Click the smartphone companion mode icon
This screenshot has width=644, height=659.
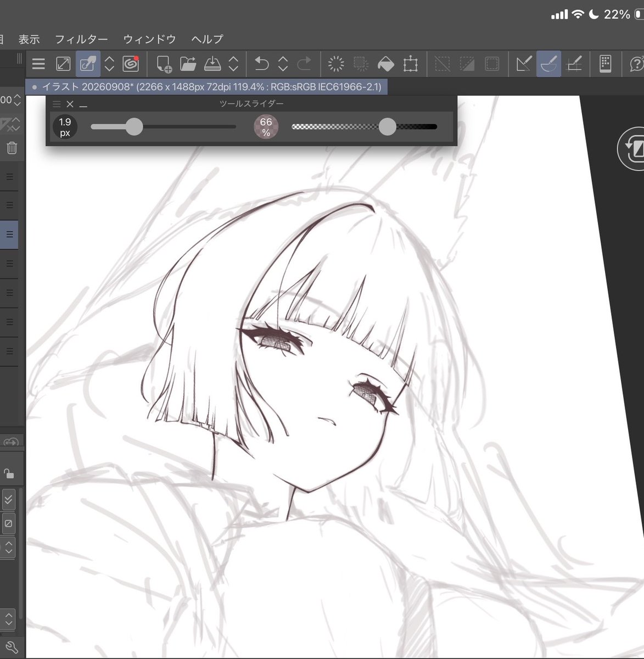[x=605, y=64]
